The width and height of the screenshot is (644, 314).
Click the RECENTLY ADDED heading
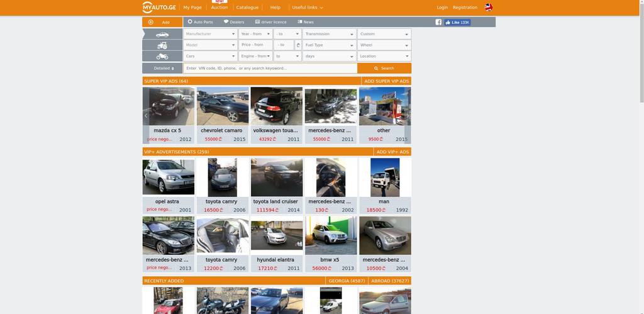click(164, 281)
